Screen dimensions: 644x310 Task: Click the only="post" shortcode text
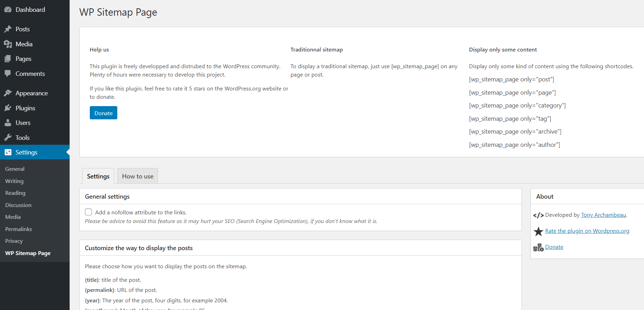point(511,79)
